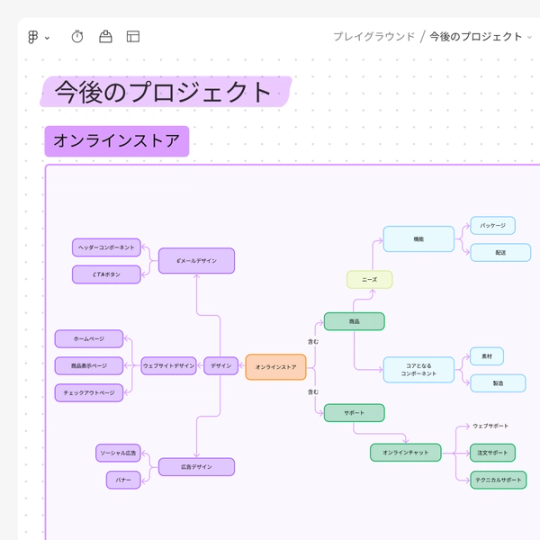
Task: Select the ヘッダーコンポーネント node
Action: click(106, 247)
